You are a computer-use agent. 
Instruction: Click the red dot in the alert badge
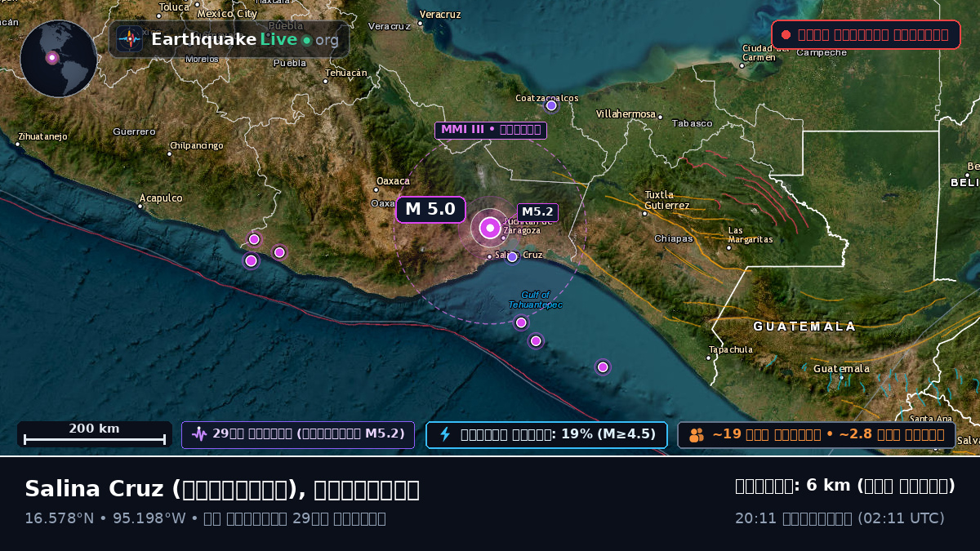point(786,34)
